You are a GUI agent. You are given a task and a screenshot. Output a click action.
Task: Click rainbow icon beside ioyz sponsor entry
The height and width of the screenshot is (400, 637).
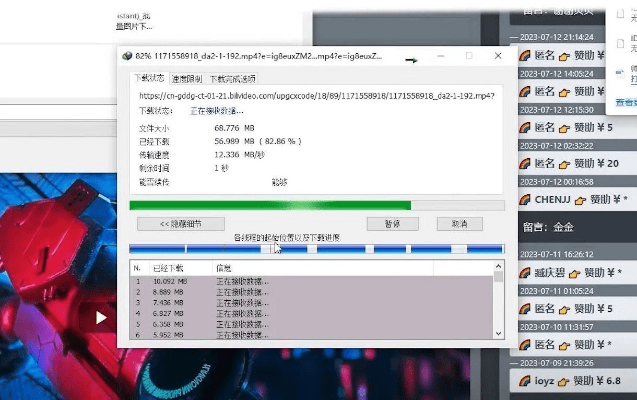525,381
